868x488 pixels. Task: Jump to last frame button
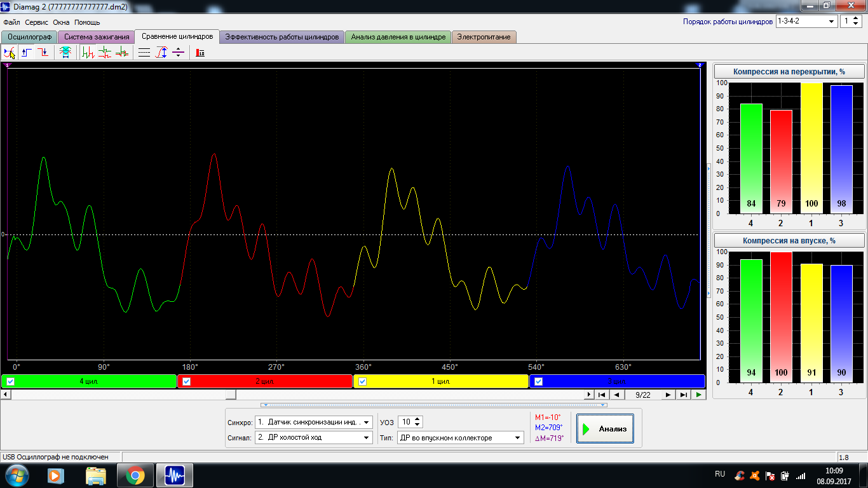(683, 395)
